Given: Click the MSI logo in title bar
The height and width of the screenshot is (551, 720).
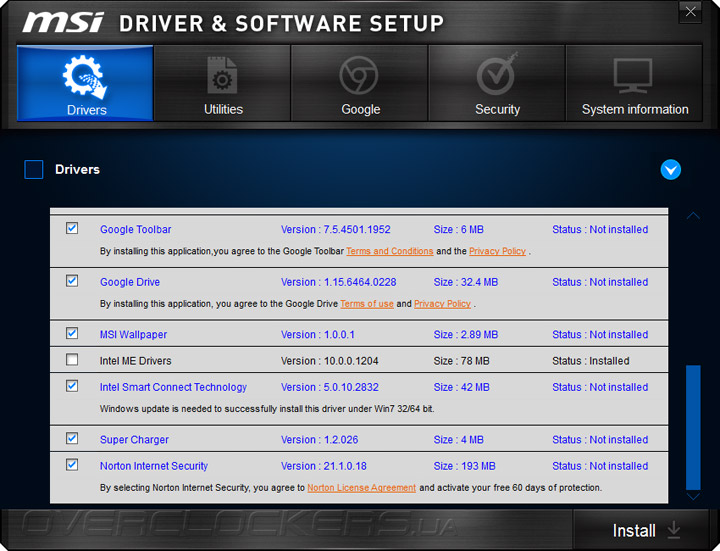Looking at the screenshot, I should pyautogui.click(x=63, y=22).
